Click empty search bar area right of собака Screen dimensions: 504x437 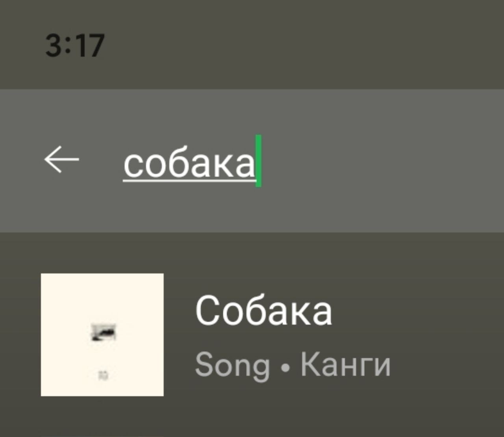378,161
